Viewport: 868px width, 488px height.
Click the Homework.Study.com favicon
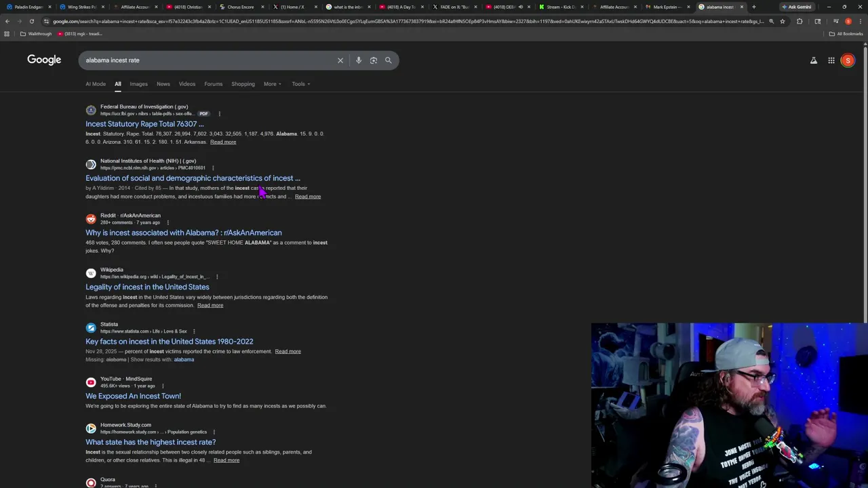tap(91, 428)
